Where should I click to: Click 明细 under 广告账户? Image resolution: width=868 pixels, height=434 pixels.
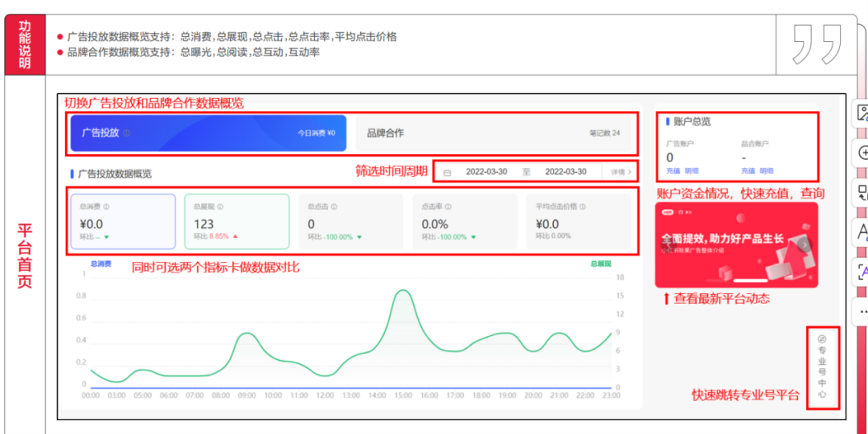pyautogui.click(x=691, y=171)
